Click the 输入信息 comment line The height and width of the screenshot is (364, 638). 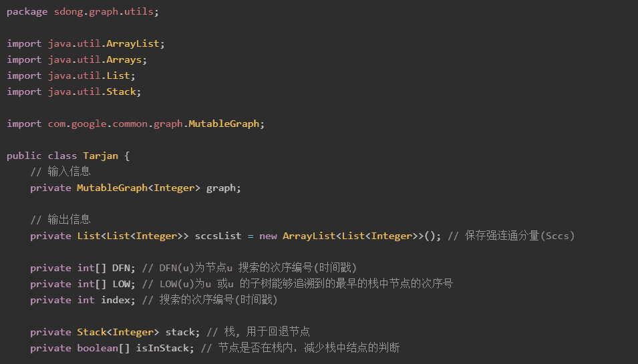click(60, 172)
